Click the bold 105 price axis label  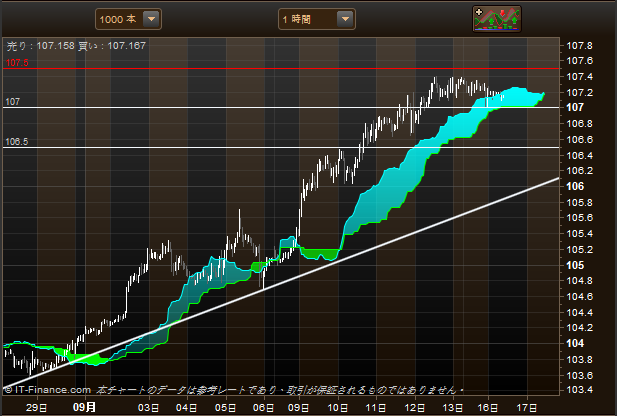pyautogui.click(x=575, y=265)
